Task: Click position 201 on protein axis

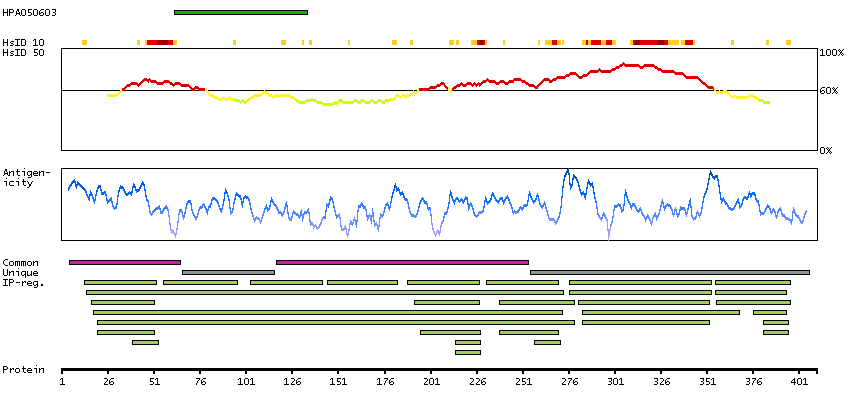Action: pos(431,381)
